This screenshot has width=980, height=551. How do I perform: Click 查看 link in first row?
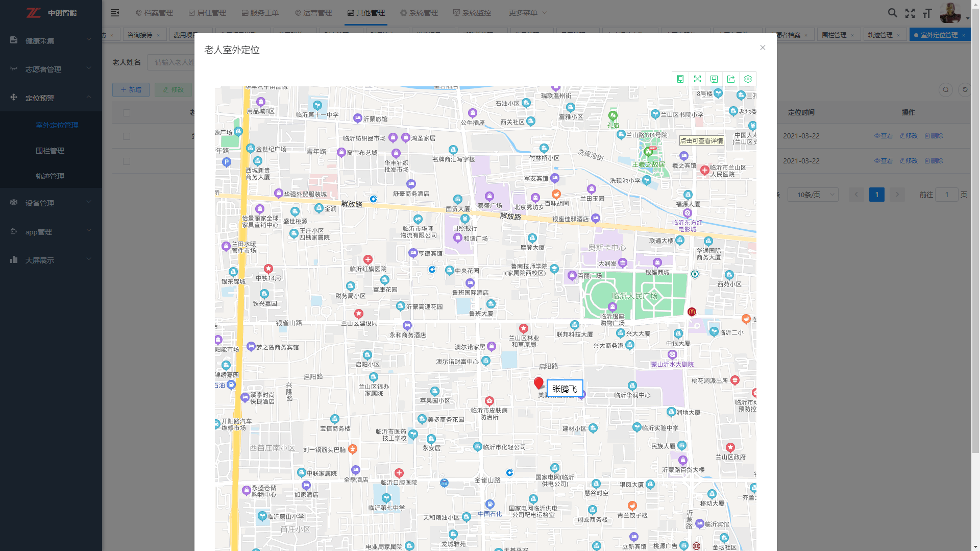884,136
